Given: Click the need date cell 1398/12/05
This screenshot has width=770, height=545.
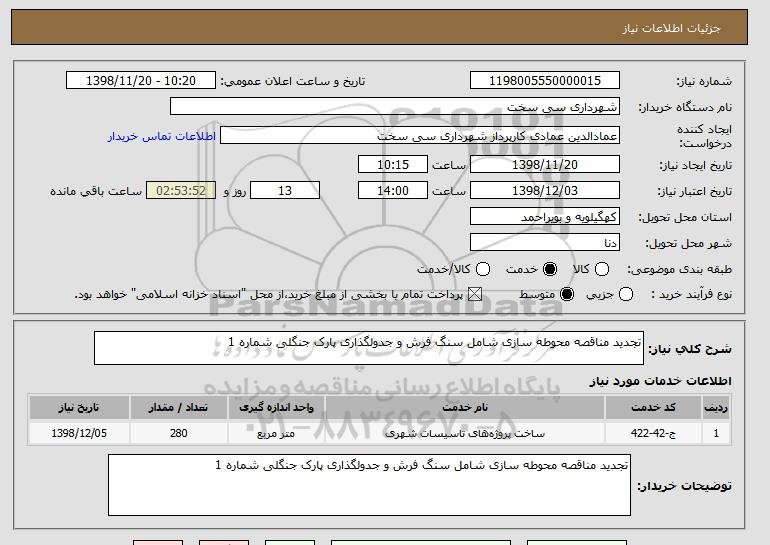Looking at the screenshot, I should (x=79, y=433).
